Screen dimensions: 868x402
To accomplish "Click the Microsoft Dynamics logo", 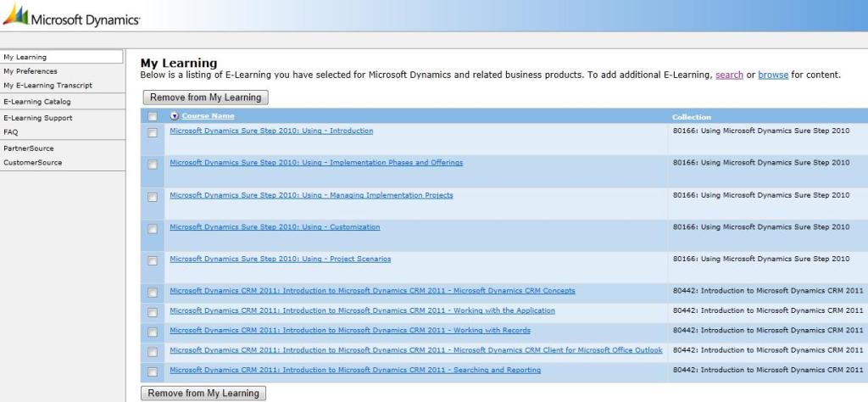I will tap(71, 15).
